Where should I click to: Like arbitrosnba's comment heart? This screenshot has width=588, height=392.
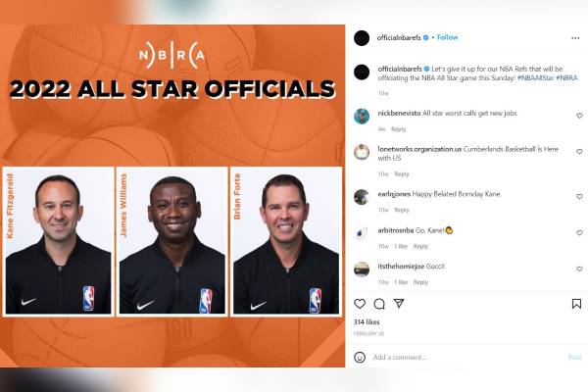click(579, 232)
